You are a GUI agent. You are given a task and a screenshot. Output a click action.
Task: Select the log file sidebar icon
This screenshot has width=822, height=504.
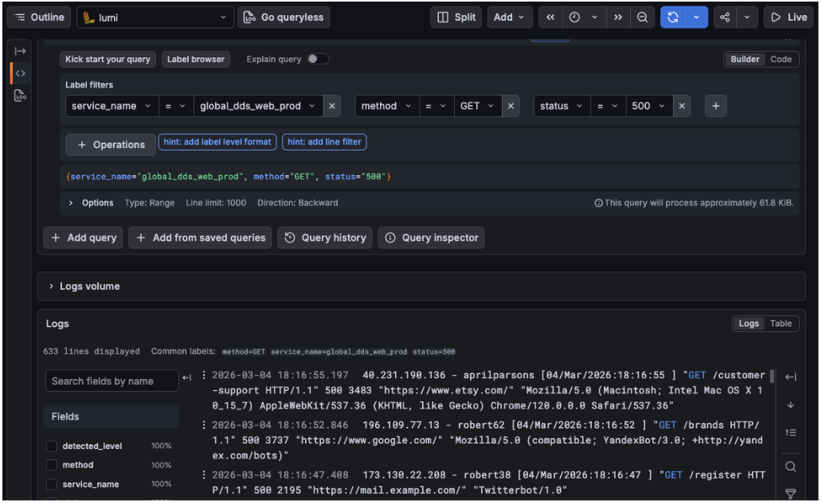[21, 96]
